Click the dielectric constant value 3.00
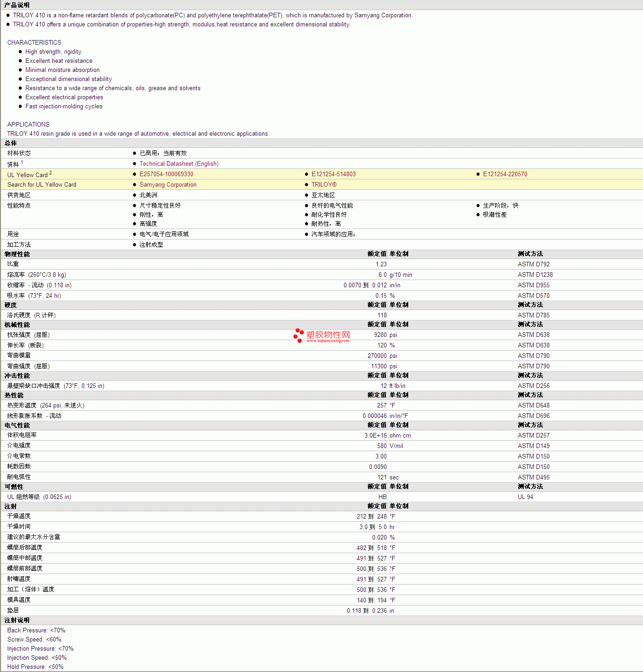 coord(381,457)
